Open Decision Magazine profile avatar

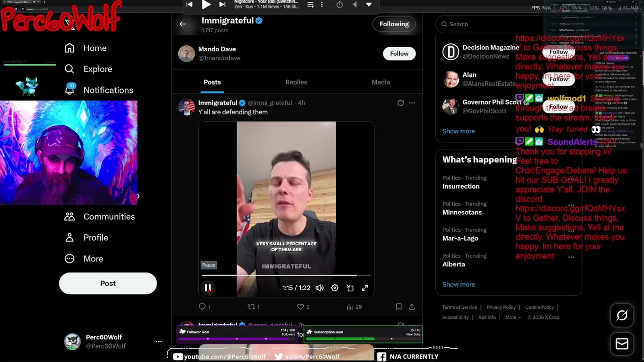coord(451,52)
